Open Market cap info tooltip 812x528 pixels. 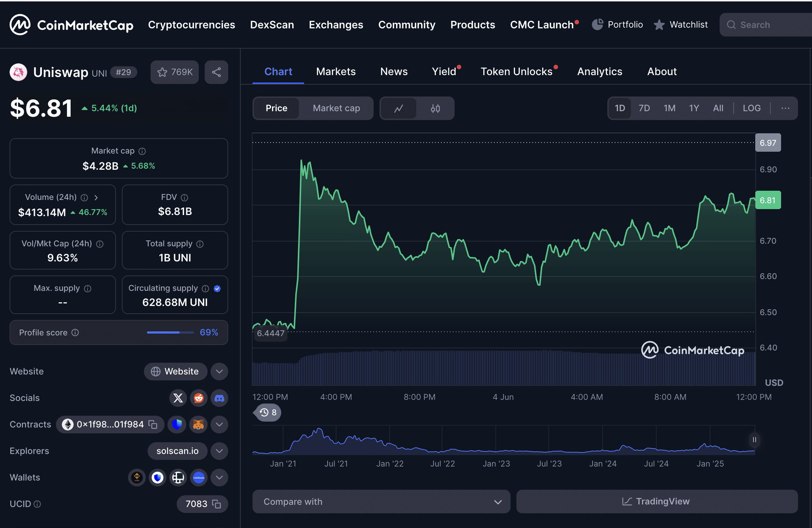[142, 151]
